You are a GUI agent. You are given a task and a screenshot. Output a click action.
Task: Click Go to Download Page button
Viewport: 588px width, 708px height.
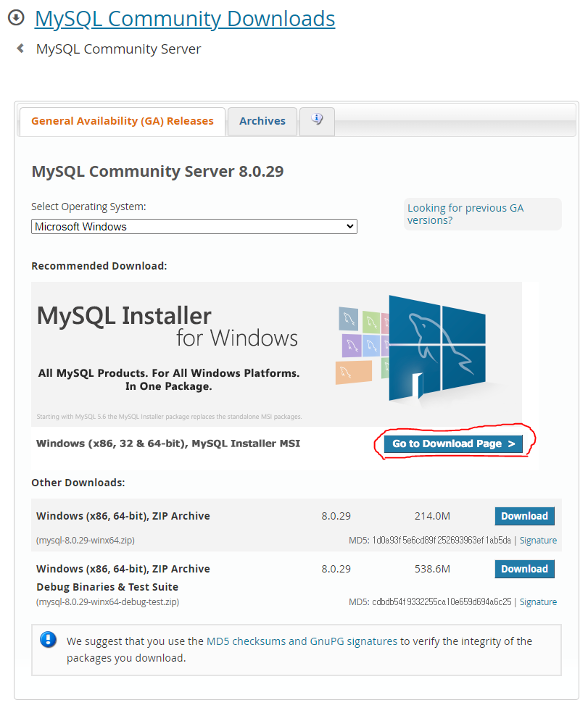[x=453, y=443]
